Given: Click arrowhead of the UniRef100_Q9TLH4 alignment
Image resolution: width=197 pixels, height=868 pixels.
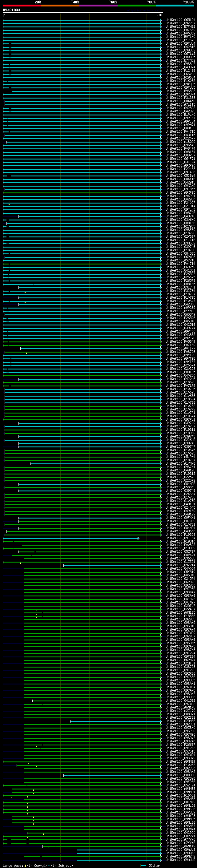Looking at the screenshot, I should (x=139, y=538).
